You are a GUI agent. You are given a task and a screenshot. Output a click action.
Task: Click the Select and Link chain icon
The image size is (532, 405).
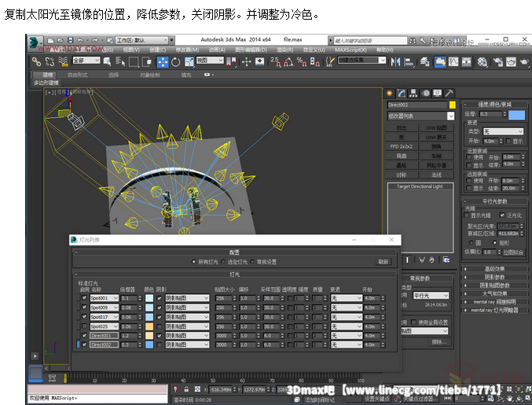pos(37,61)
